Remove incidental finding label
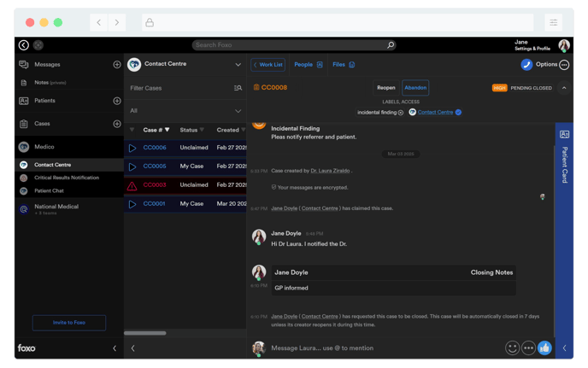The width and height of the screenshot is (588, 368). [x=401, y=113]
